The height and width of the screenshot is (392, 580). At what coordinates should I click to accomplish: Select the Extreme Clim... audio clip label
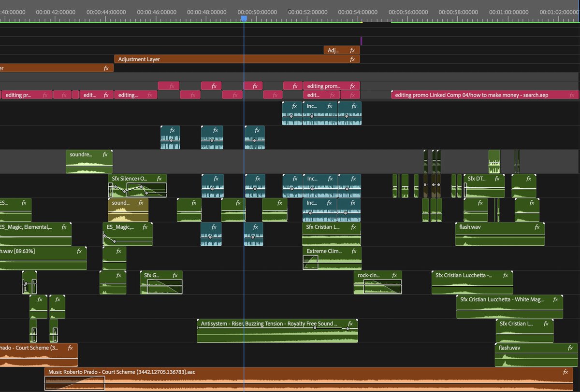click(x=325, y=252)
